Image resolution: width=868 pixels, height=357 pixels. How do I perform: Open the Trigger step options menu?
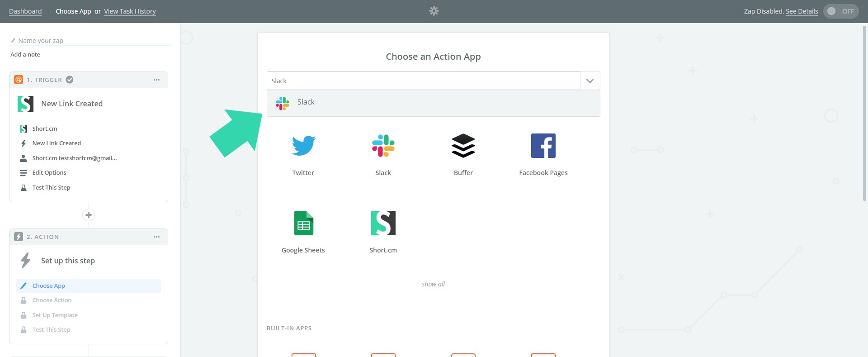156,80
